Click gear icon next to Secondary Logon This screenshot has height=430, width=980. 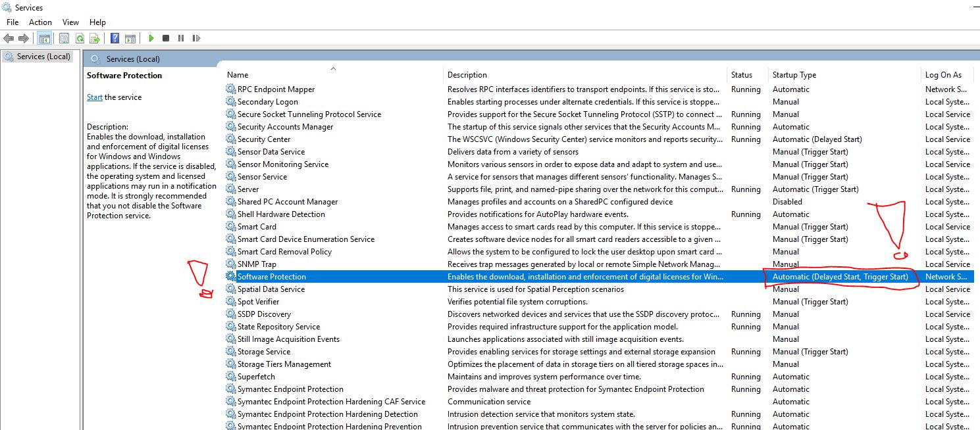[x=230, y=101]
